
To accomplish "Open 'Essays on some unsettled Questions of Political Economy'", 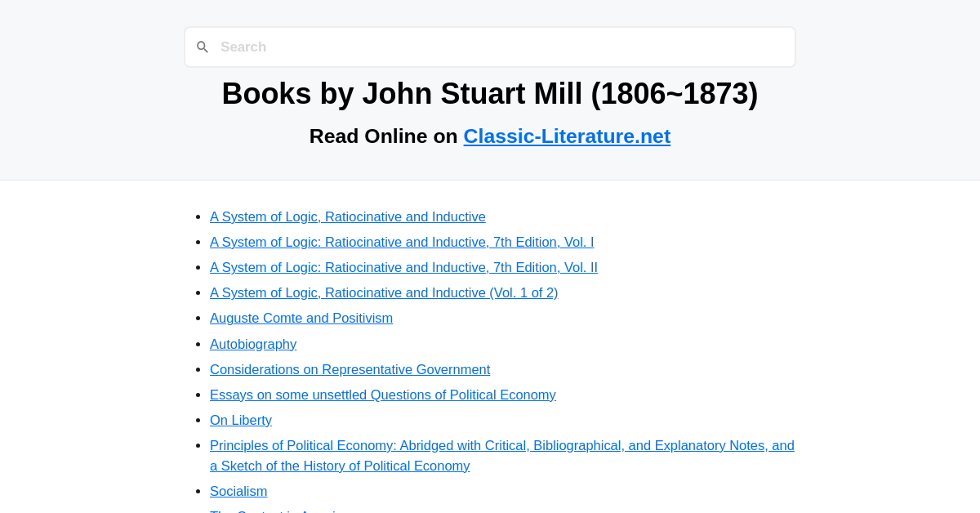I will [x=383, y=395].
